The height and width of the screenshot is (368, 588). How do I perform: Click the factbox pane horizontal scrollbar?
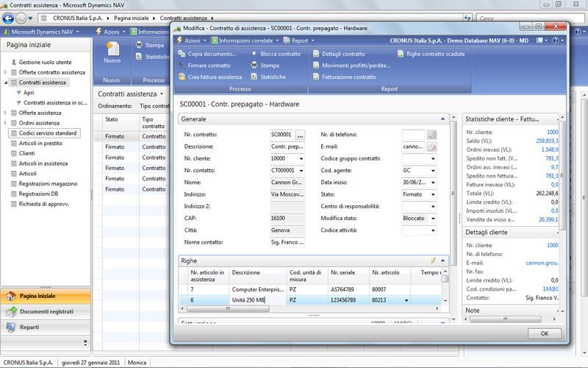coord(505,319)
